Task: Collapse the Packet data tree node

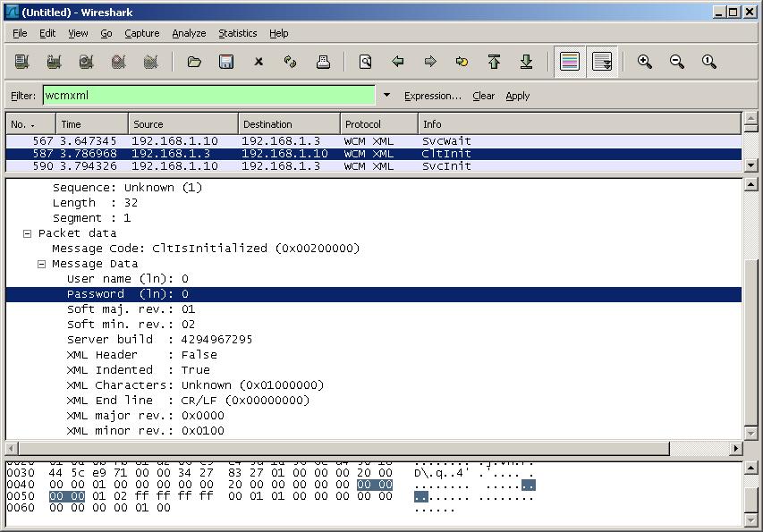Action: click(27, 233)
